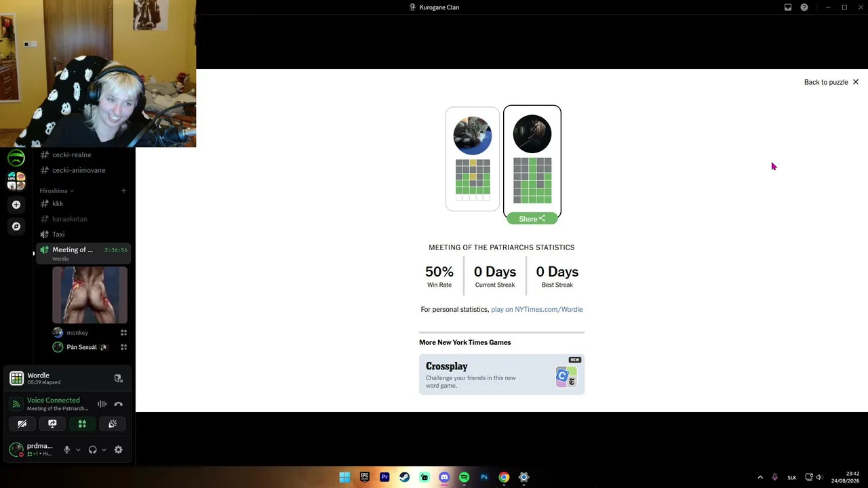Launch Epic Games from the taskbar
This screenshot has width=868, height=488.
(365, 477)
